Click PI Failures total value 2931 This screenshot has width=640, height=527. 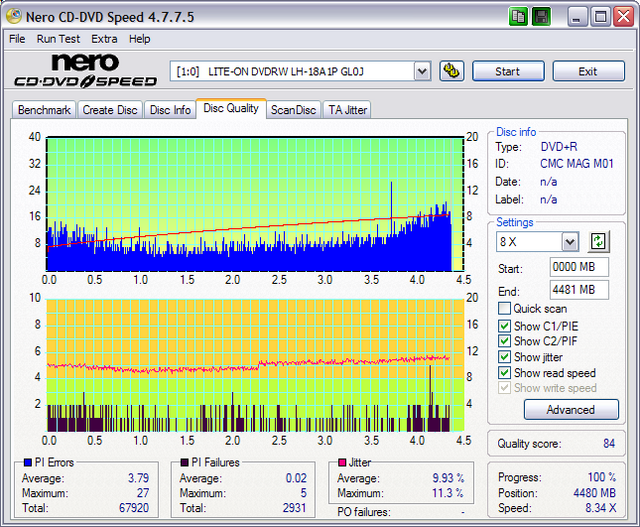[x=294, y=508]
